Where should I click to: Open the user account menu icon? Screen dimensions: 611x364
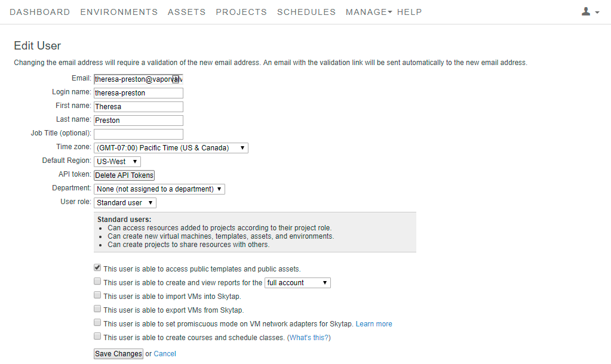586,11
